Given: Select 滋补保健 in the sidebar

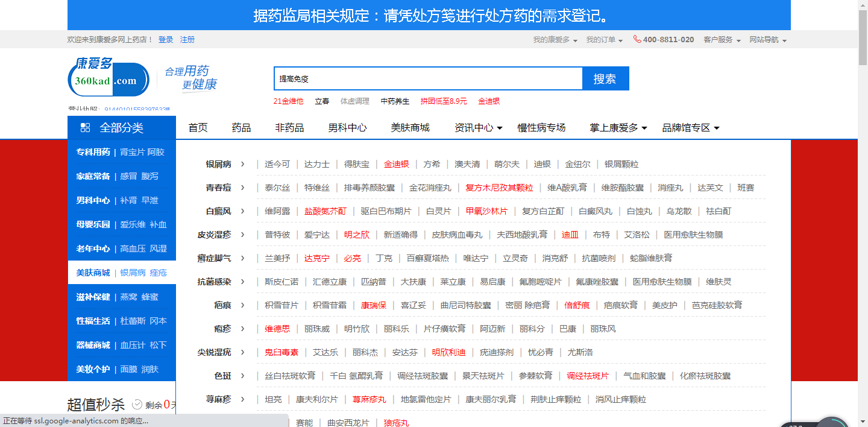Looking at the screenshot, I should [x=93, y=297].
